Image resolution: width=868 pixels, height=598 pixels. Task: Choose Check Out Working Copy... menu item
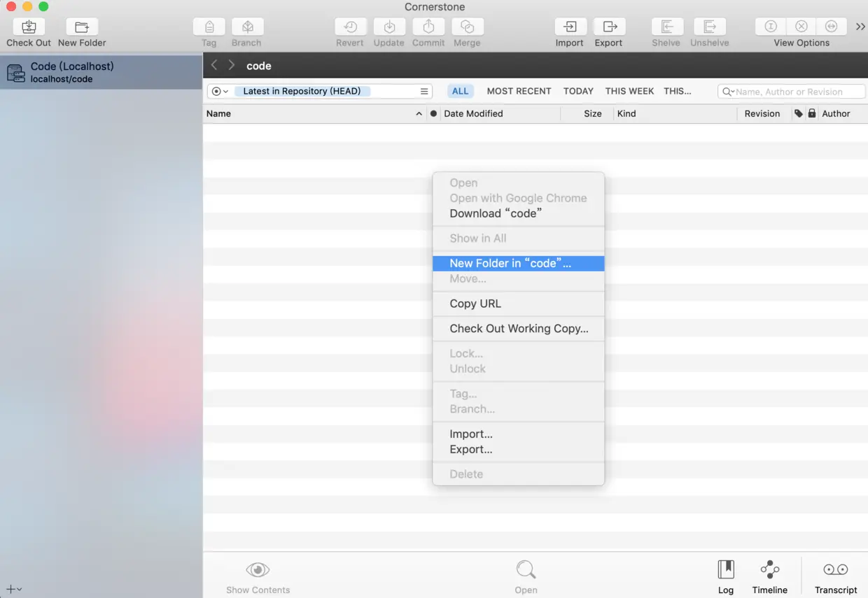click(518, 328)
